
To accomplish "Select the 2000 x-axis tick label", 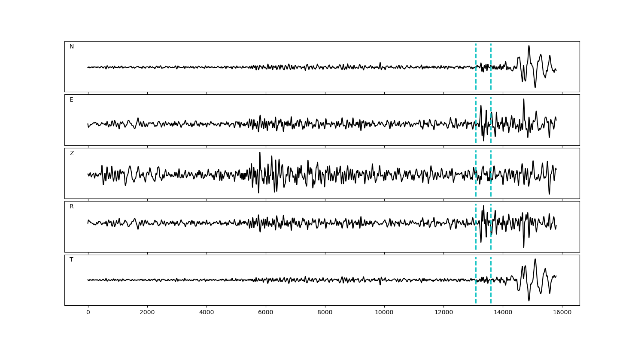I will (x=147, y=313).
